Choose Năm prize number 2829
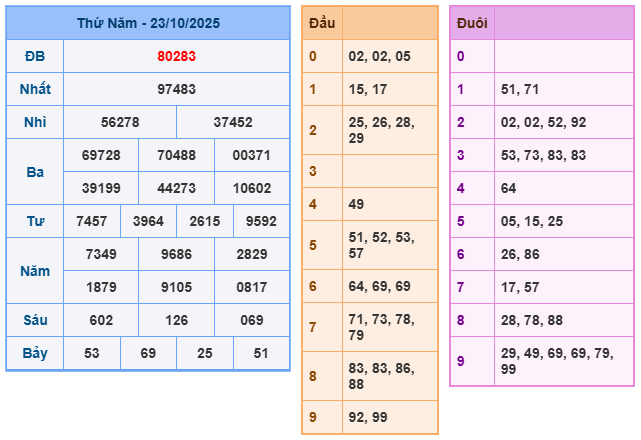The height and width of the screenshot is (440, 641). pos(252,254)
